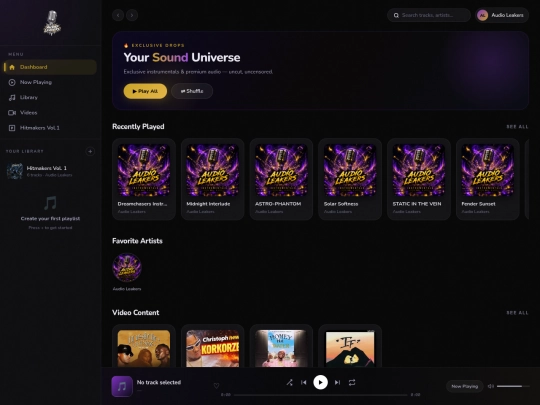Screen dimensions: 540x405
Task: Open the Fender Sunset track card
Action: 488,179
